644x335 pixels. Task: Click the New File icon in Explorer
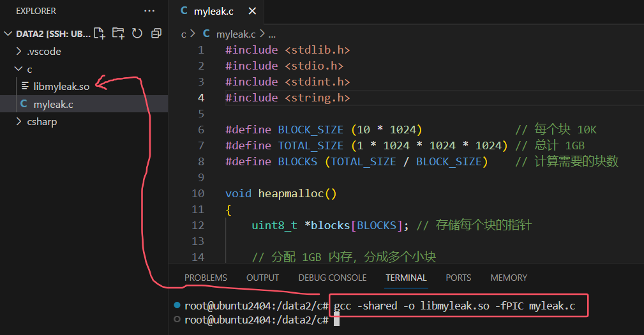click(99, 33)
